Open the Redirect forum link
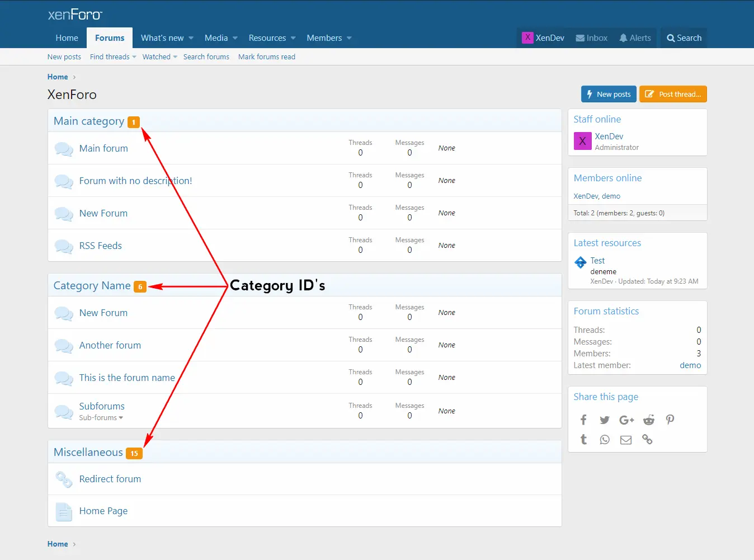Image resolution: width=754 pixels, height=560 pixels. 110,479
